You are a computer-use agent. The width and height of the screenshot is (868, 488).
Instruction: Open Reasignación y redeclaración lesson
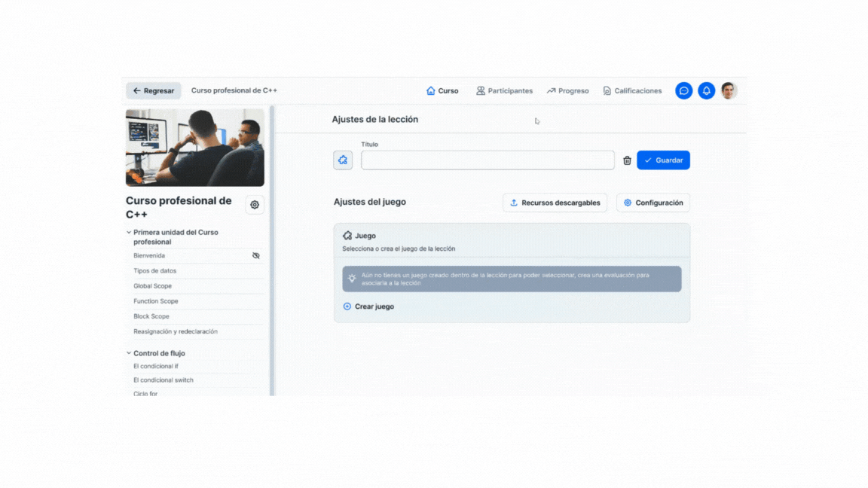coord(176,331)
